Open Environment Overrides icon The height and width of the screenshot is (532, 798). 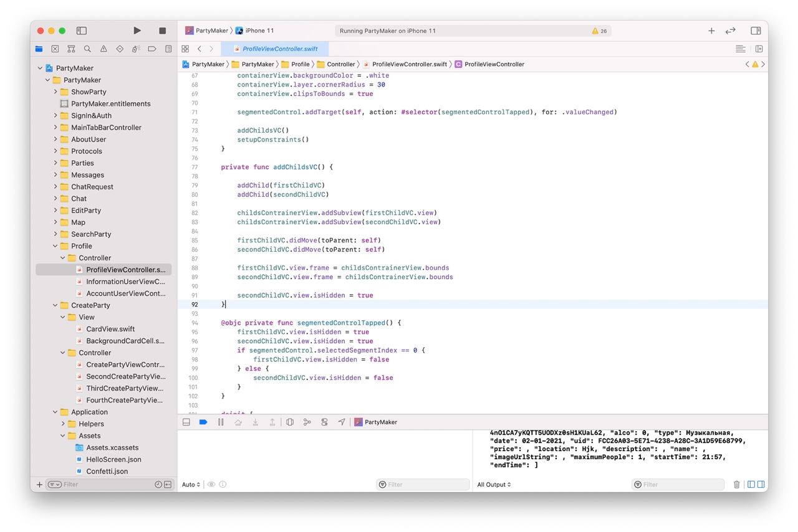pyautogui.click(x=324, y=422)
